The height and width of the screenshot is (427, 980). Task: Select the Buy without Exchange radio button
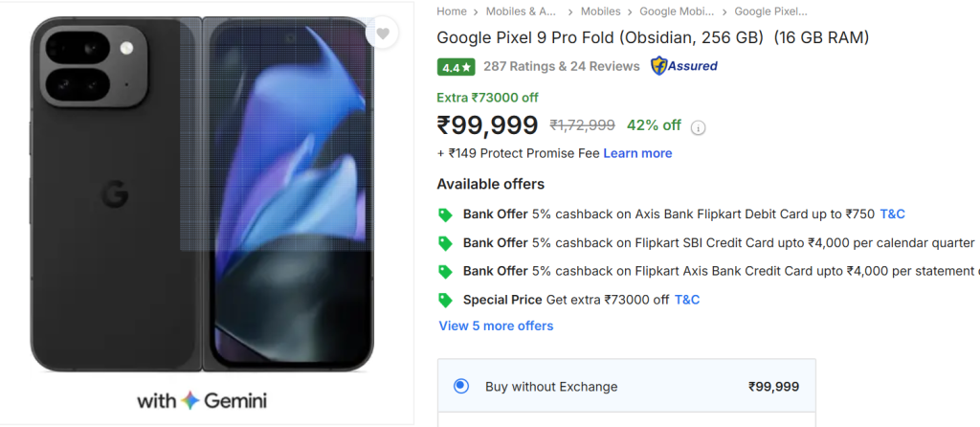[461, 387]
